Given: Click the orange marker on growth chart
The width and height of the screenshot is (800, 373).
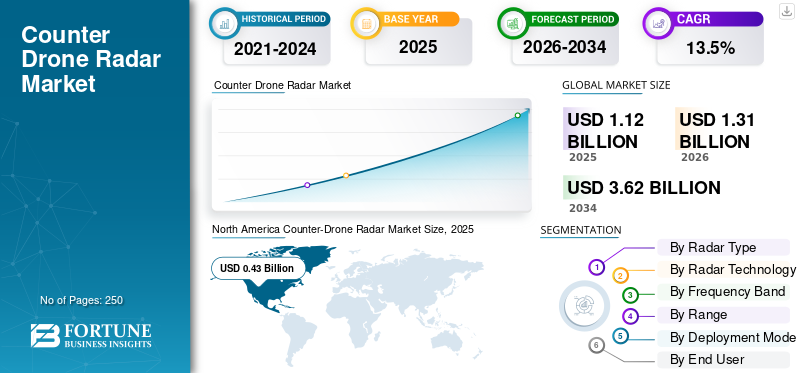Looking at the screenshot, I should (x=346, y=176).
